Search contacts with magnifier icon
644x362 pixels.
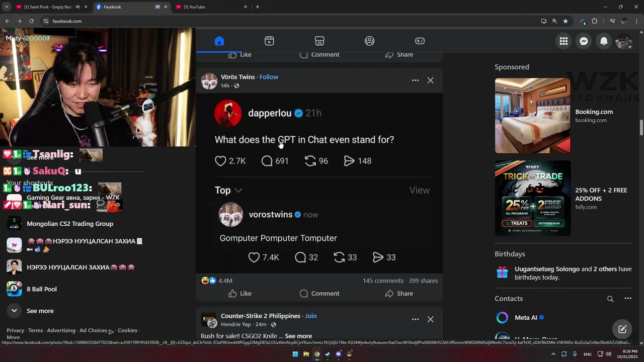(610, 299)
